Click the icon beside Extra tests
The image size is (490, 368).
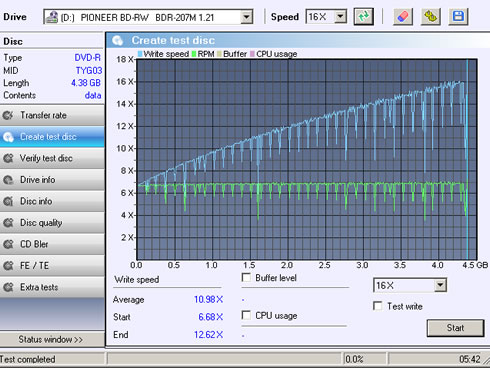click(x=8, y=287)
